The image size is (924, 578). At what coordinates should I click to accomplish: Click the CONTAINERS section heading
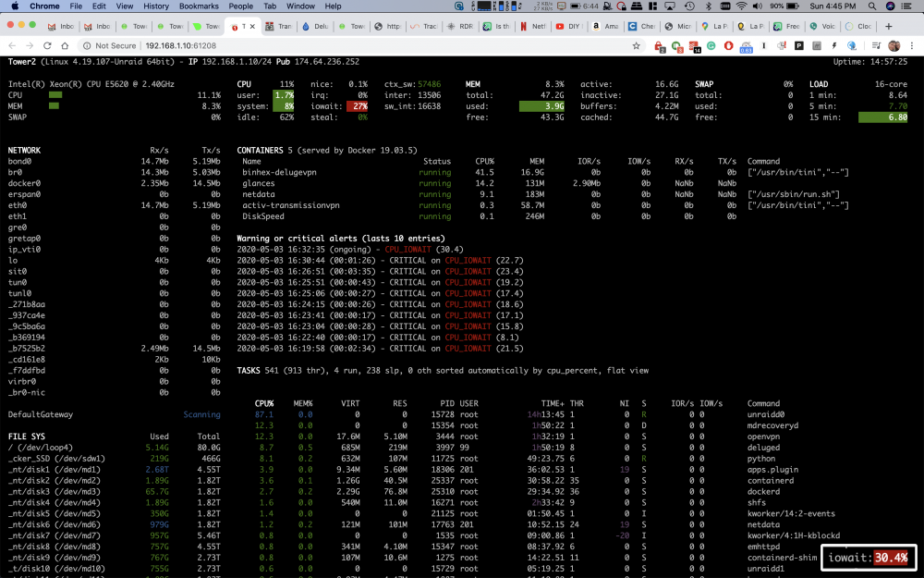(260, 151)
